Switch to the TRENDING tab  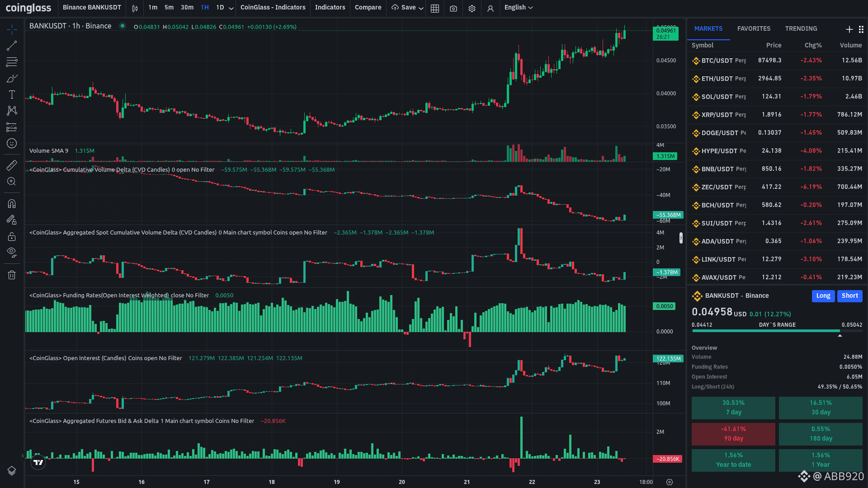(801, 28)
